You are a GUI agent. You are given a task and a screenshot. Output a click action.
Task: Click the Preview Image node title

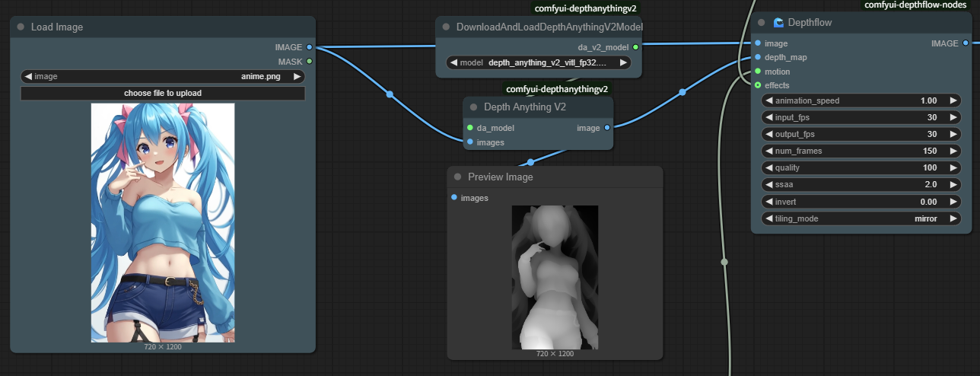(500, 177)
